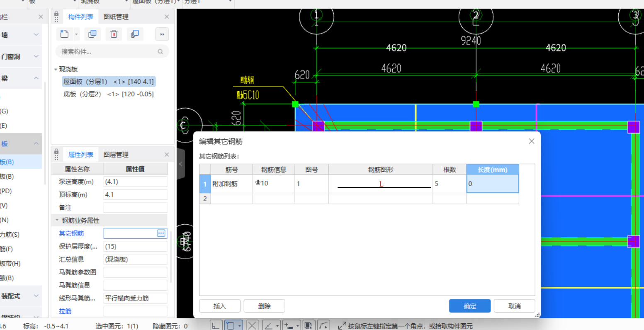Switch to the 图纸管理 tab
The height and width of the screenshot is (330, 644).
point(116,17)
